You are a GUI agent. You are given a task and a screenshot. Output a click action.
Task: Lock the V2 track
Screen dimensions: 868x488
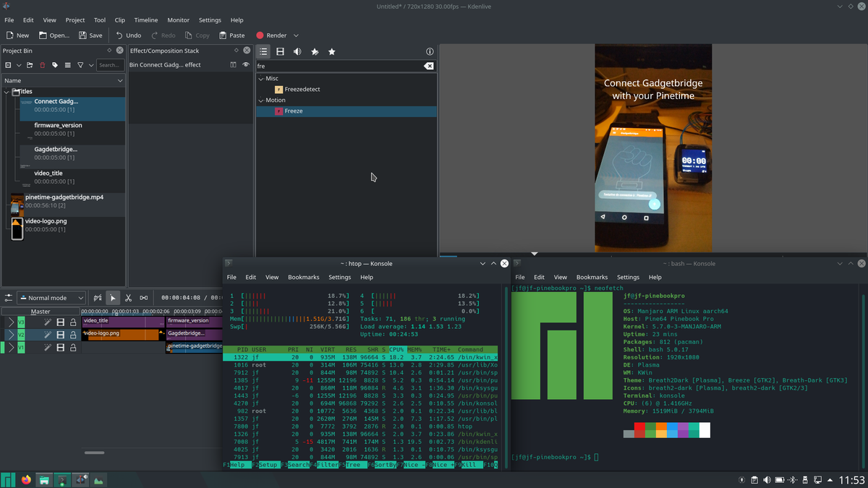click(x=73, y=335)
